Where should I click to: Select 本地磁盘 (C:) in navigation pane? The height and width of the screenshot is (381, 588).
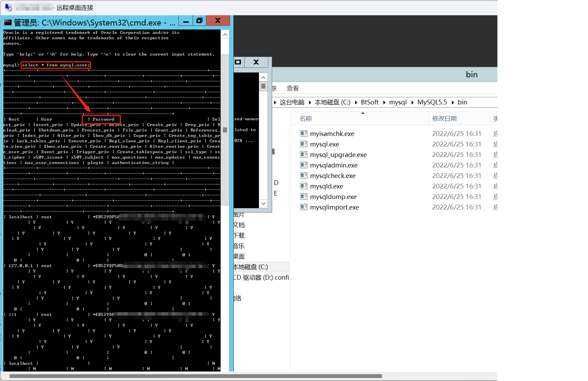tap(261, 267)
